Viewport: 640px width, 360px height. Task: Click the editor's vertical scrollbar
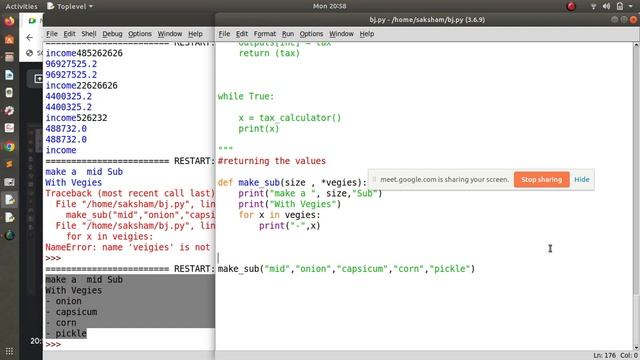pyautogui.click(x=636, y=196)
